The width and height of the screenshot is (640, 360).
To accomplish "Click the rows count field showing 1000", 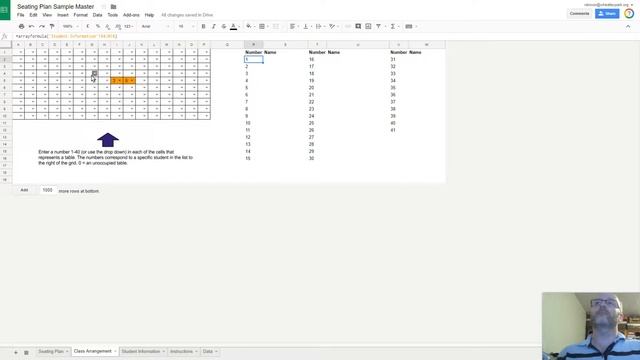I will [47, 190].
